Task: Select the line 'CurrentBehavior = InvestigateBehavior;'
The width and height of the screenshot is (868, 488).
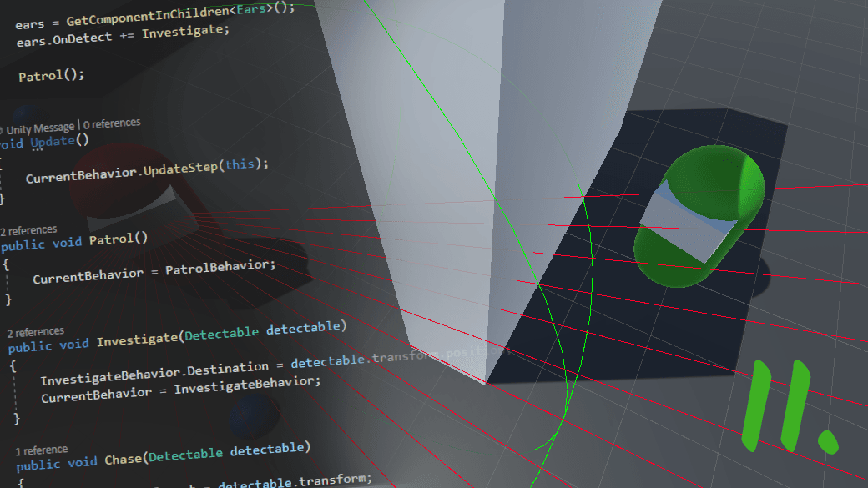Action: click(181, 390)
